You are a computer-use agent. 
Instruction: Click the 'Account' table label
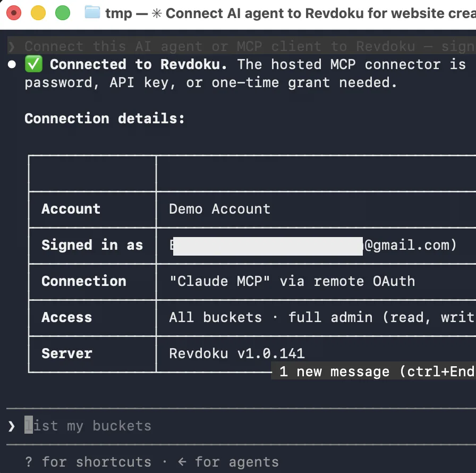[x=71, y=208]
